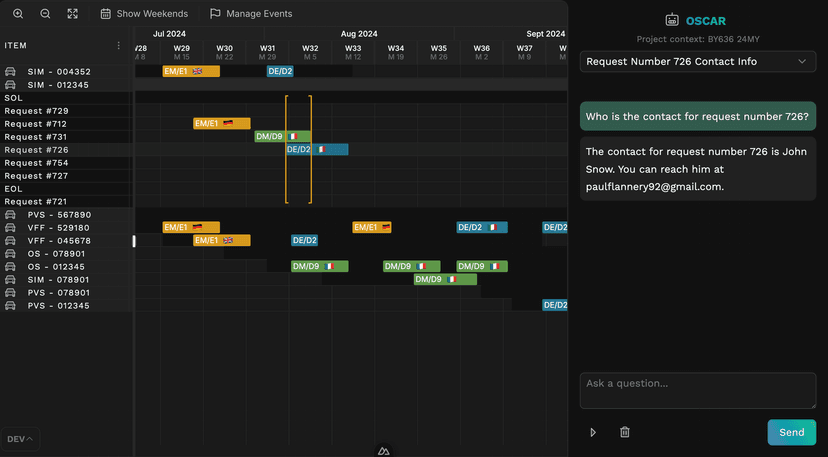Click the car icon for PVS - 012345
The width and height of the screenshot is (828, 457).
click(10, 305)
